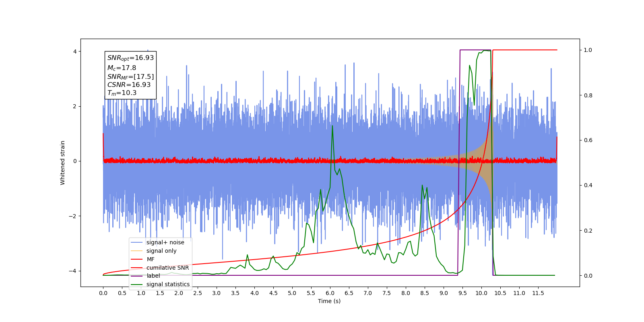The height and width of the screenshot is (322, 644).
Task: Click the Tm=10.3 annotation text
Action: pos(122,93)
